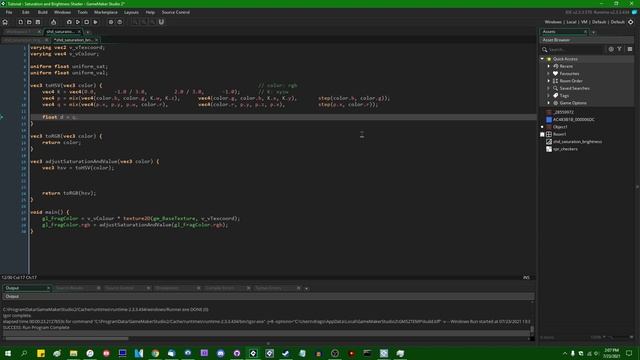Toggle the docking magnet icon
Screen dimensions: 640x360
pos(161,22)
